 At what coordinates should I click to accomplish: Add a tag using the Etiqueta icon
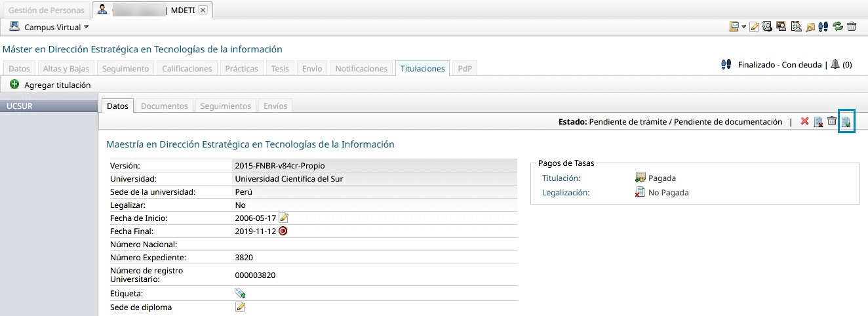(240, 293)
